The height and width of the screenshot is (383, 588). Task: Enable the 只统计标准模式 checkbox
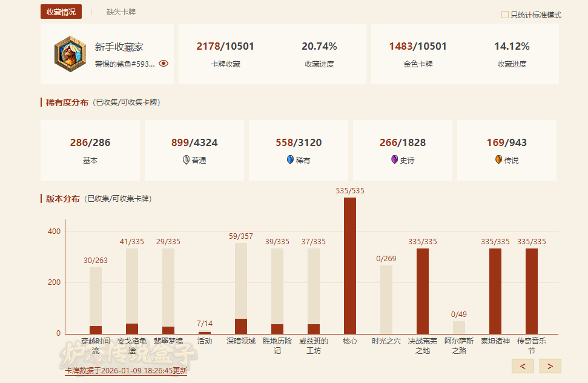pyautogui.click(x=505, y=15)
